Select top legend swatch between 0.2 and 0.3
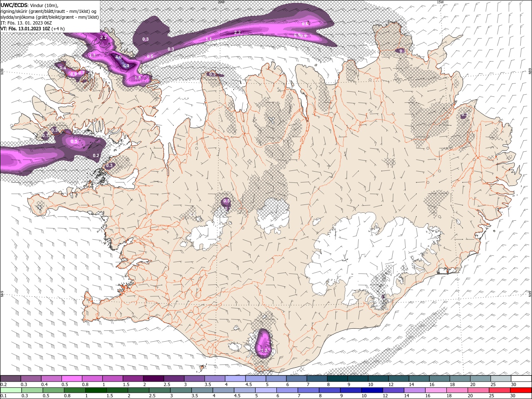This screenshot has width=532, height=399. pyautogui.click(x=10, y=379)
